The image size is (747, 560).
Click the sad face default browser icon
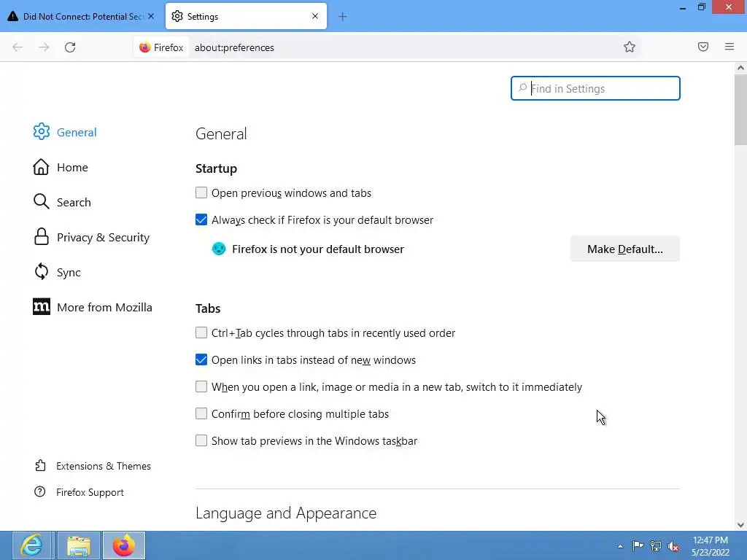coord(219,249)
